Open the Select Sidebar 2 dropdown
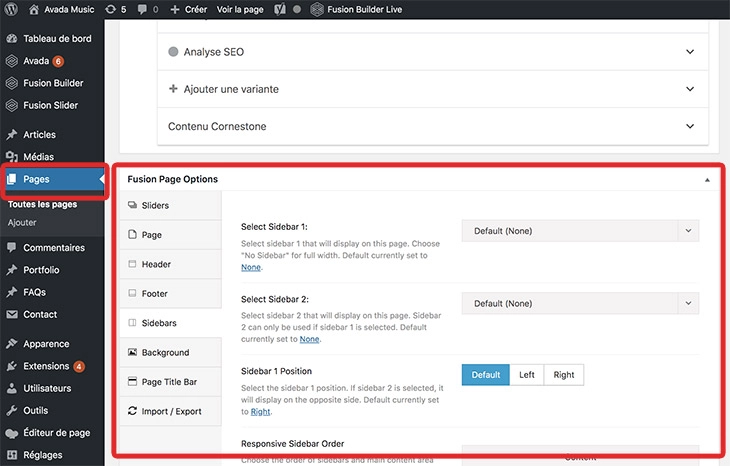Viewport: 730px width, 466px height. pyautogui.click(x=580, y=304)
